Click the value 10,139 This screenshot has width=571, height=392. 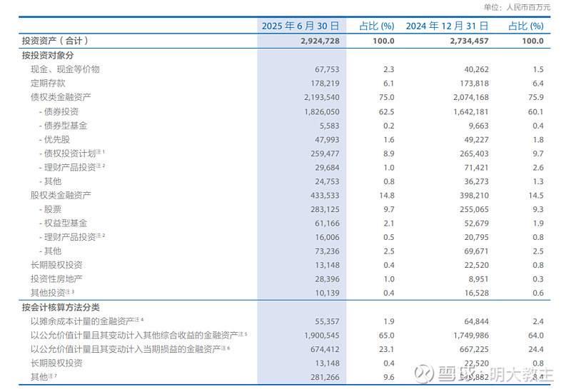pos(327,293)
